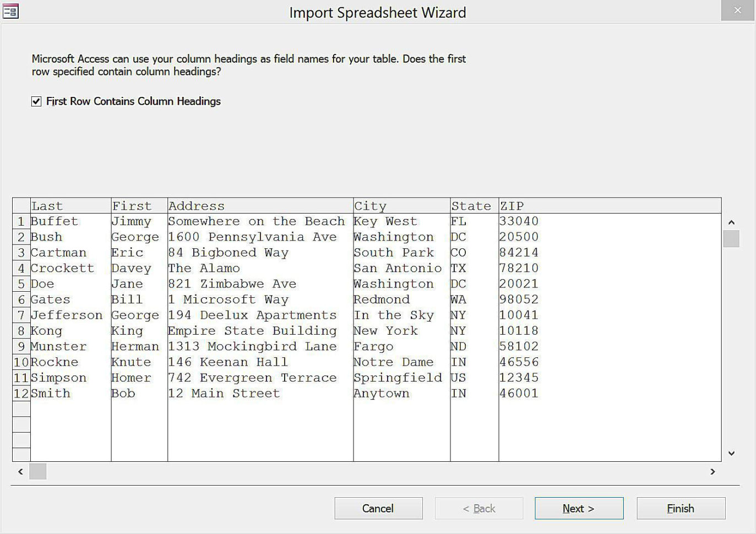Click the Knute first name cell

(x=139, y=362)
